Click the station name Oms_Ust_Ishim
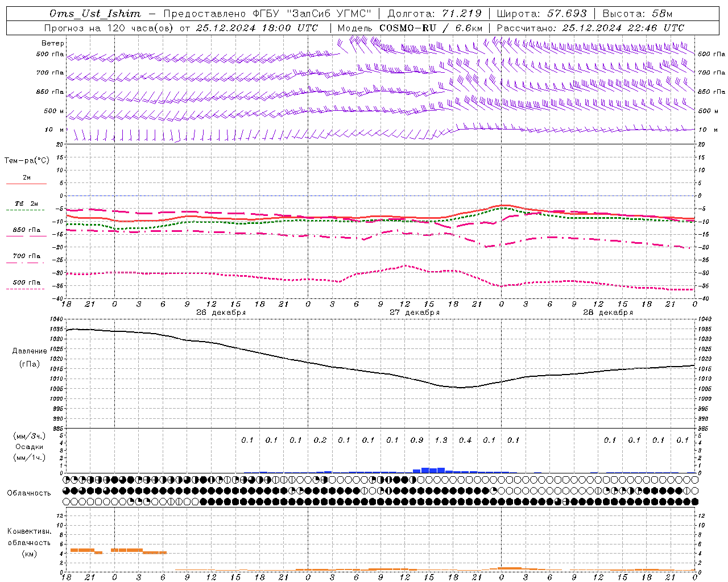 point(95,14)
